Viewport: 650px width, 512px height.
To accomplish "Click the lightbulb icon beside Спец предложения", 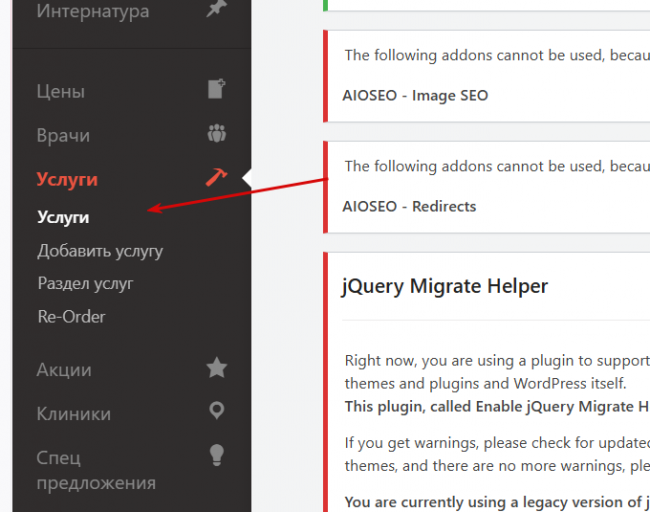I will [216, 455].
